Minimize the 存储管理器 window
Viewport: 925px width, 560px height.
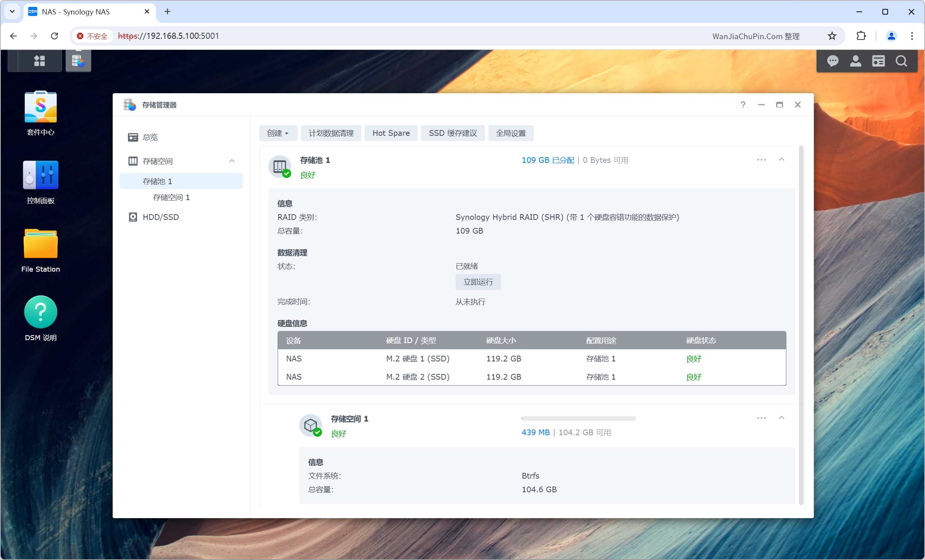761,105
